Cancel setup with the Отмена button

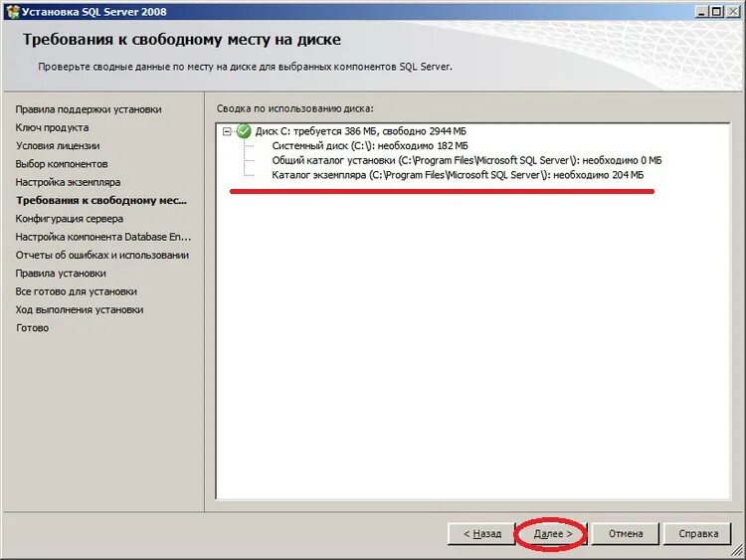(x=626, y=534)
